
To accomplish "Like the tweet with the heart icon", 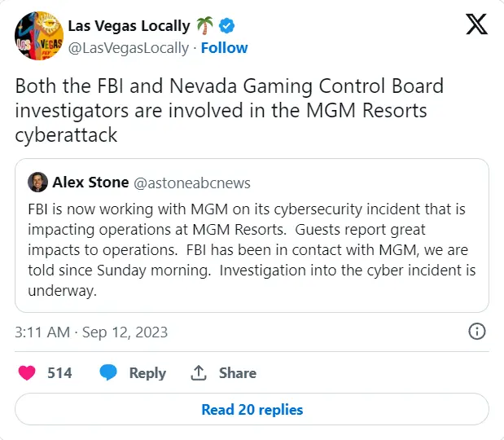I will [x=27, y=372].
